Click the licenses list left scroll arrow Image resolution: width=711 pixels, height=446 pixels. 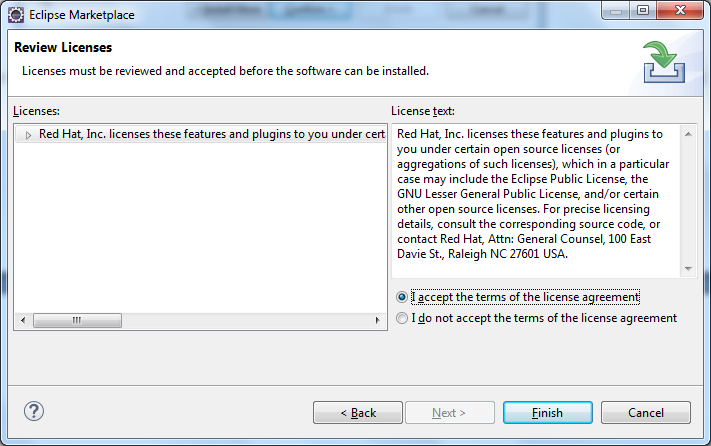tap(23, 320)
